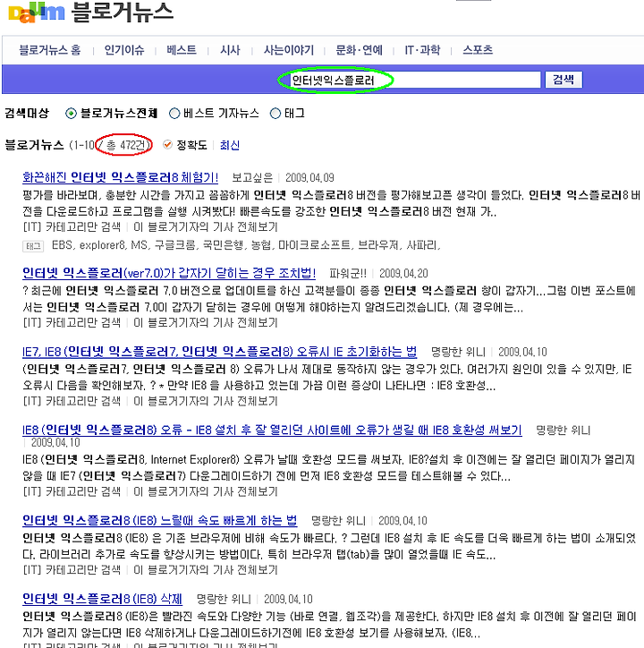Open 스포츠 tab
The height and width of the screenshot is (648, 644).
pyautogui.click(x=478, y=50)
